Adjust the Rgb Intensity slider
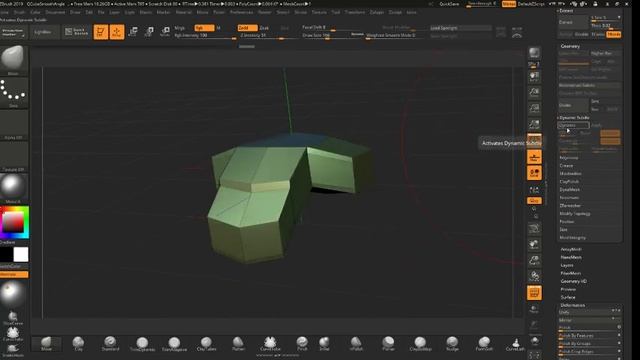 (205, 36)
